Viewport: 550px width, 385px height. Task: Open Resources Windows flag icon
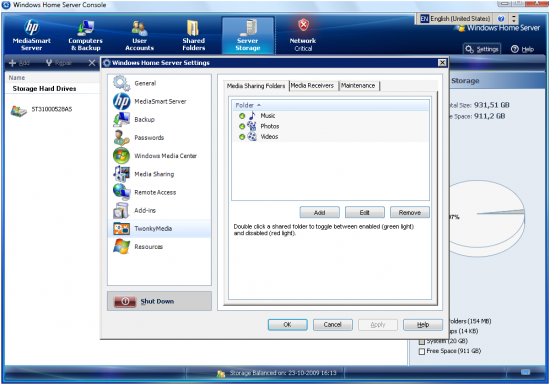pyautogui.click(x=121, y=246)
